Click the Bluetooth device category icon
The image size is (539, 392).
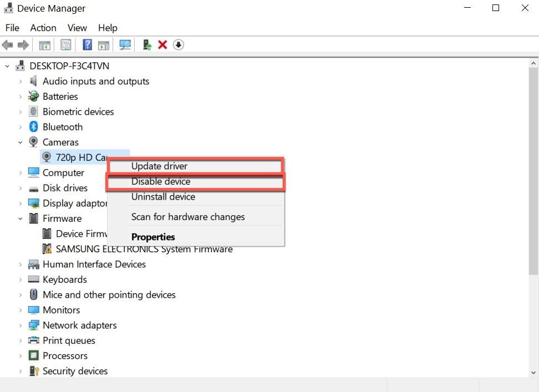[x=33, y=127]
